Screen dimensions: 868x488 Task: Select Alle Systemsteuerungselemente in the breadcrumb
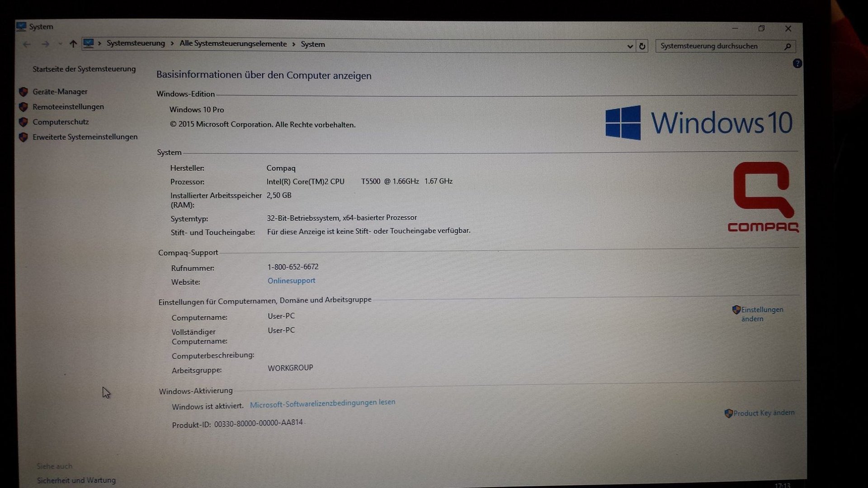233,44
